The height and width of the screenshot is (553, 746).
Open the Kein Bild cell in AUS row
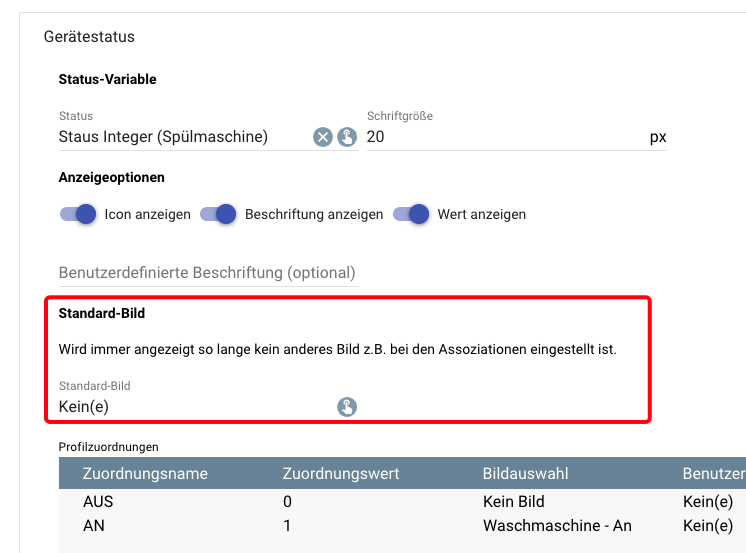[x=513, y=501]
